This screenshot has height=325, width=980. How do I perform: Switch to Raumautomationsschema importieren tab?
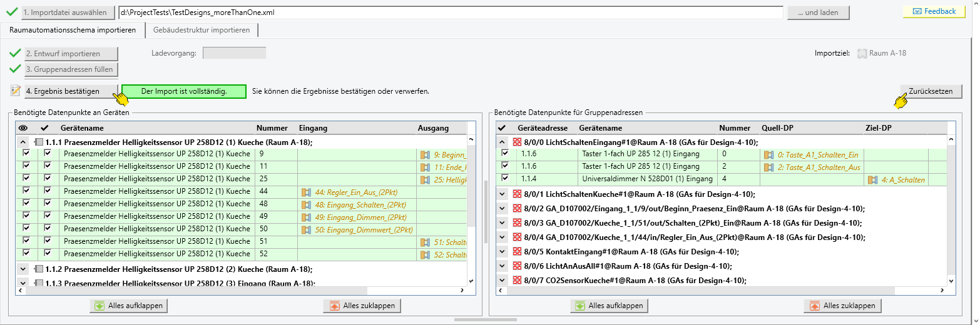pos(73,30)
